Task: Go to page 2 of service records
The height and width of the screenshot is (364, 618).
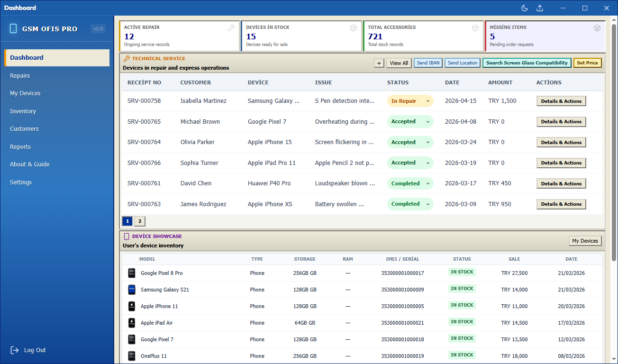Action: tap(140, 221)
